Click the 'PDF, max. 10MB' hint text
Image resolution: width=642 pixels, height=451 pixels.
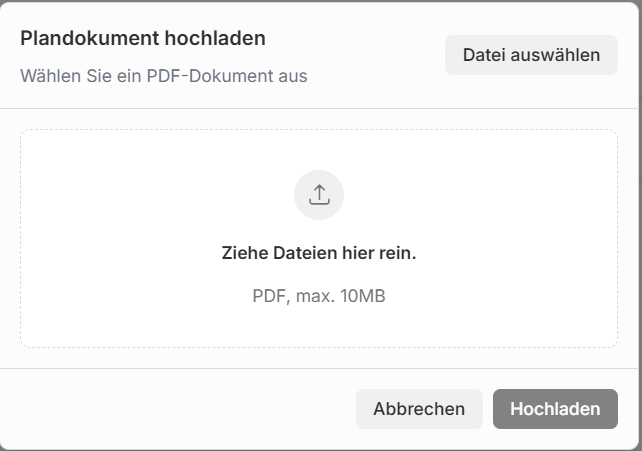pos(319,297)
